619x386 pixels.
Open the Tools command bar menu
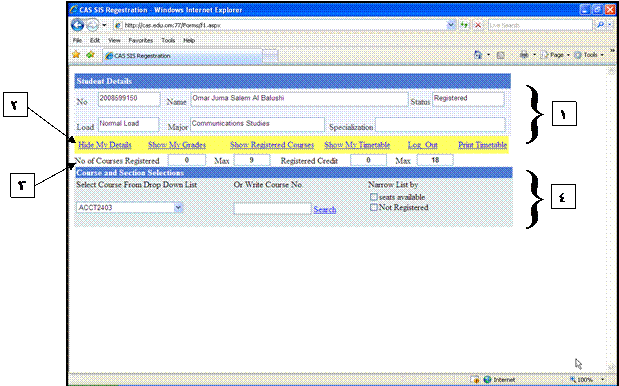[x=588, y=55]
